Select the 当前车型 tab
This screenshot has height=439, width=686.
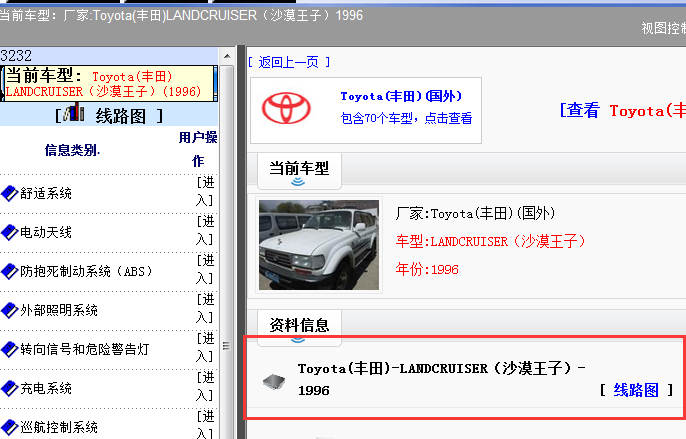(299, 171)
